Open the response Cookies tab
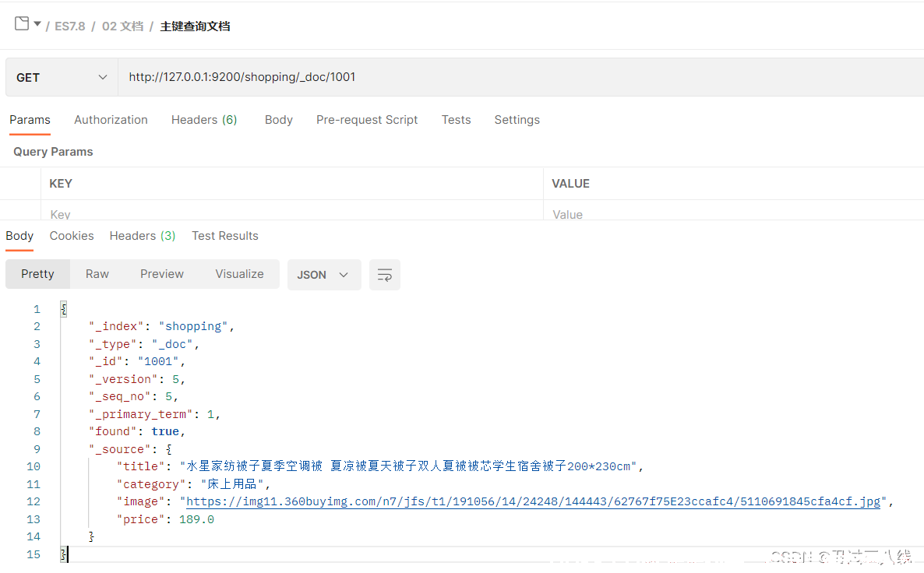924x573 pixels. click(x=72, y=236)
